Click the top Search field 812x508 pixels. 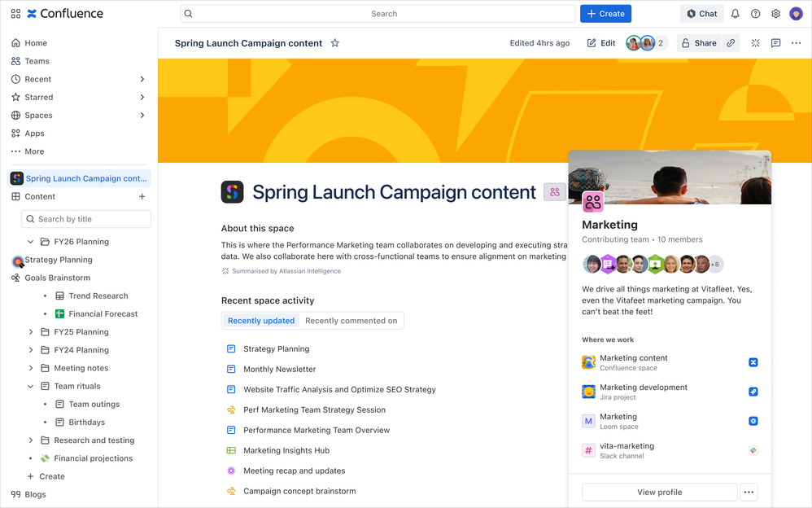click(x=378, y=14)
